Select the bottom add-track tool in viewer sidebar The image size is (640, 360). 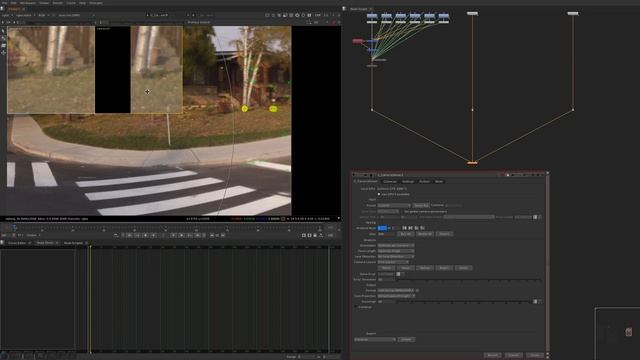3,53
